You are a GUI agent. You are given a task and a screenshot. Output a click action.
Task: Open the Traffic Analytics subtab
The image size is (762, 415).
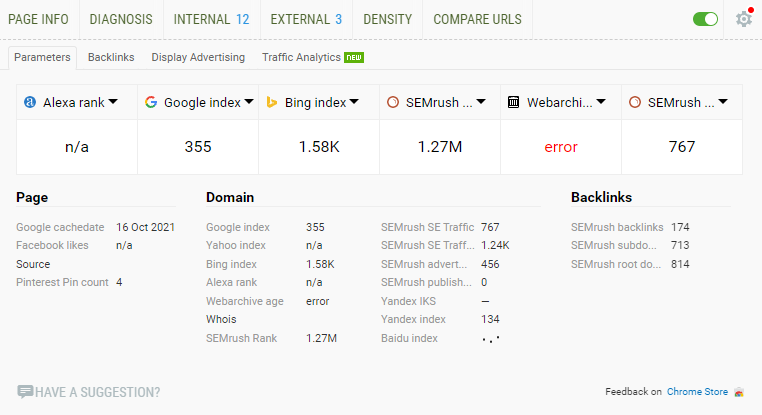click(x=312, y=57)
